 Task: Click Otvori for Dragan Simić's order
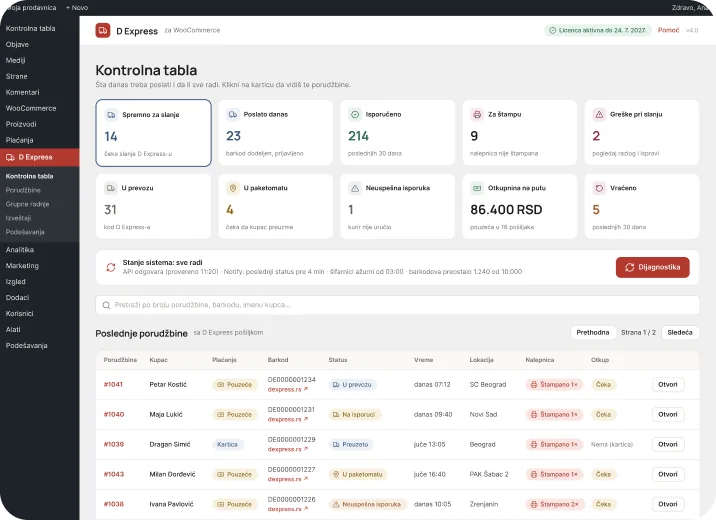(668, 444)
